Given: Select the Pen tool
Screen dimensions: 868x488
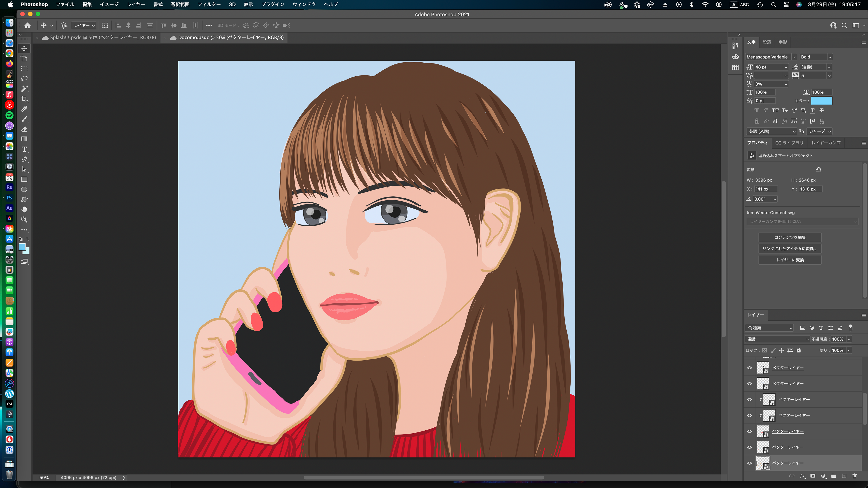Looking at the screenshot, I should 24,159.
